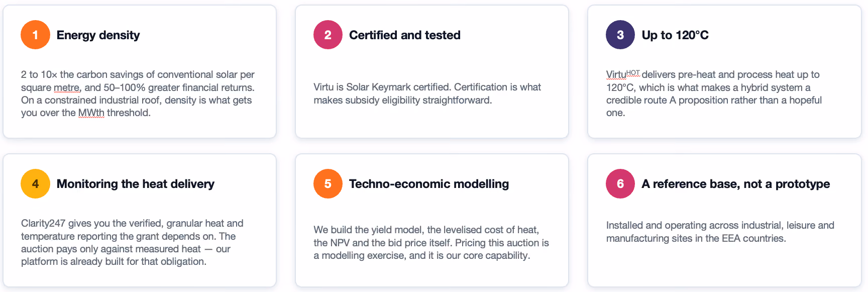This screenshot has height=292, width=868.
Task: Click the pink number 6 circle icon
Action: point(620,184)
